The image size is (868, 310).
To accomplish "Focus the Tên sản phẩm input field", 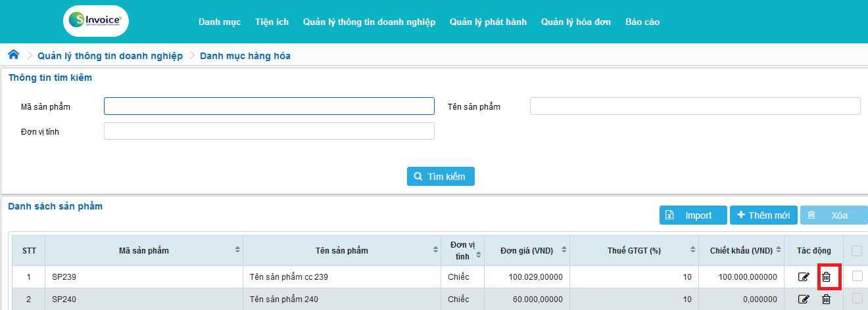I will tap(694, 106).
